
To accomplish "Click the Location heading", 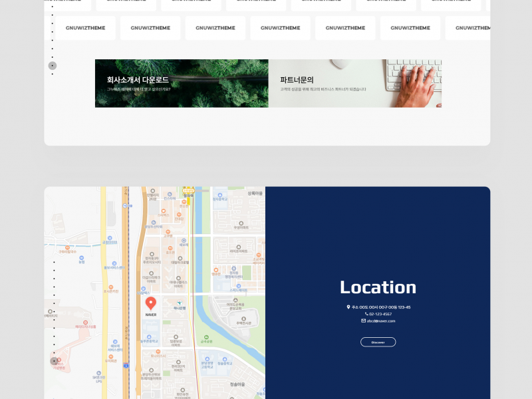I will (x=378, y=287).
